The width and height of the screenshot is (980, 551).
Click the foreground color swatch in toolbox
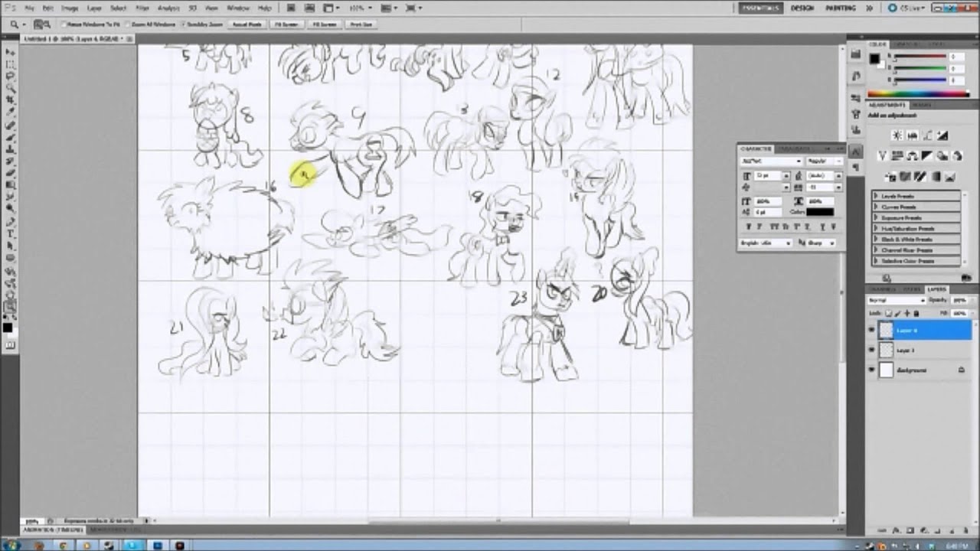[8, 328]
